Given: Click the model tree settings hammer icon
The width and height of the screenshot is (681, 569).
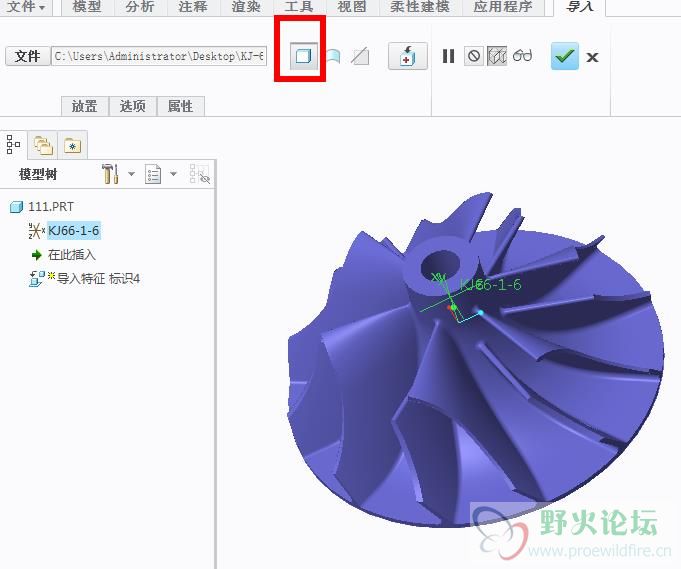Looking at the screenshot, I should 110,174.
